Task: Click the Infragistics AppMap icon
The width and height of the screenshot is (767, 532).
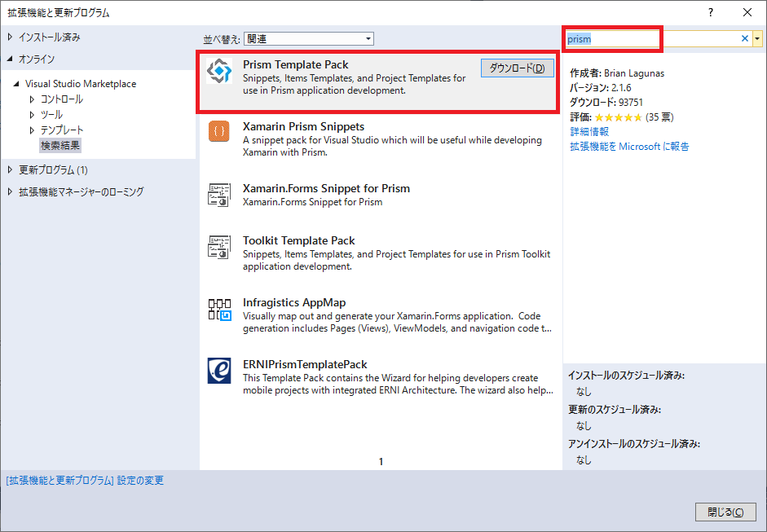Action: coord(219,309)
